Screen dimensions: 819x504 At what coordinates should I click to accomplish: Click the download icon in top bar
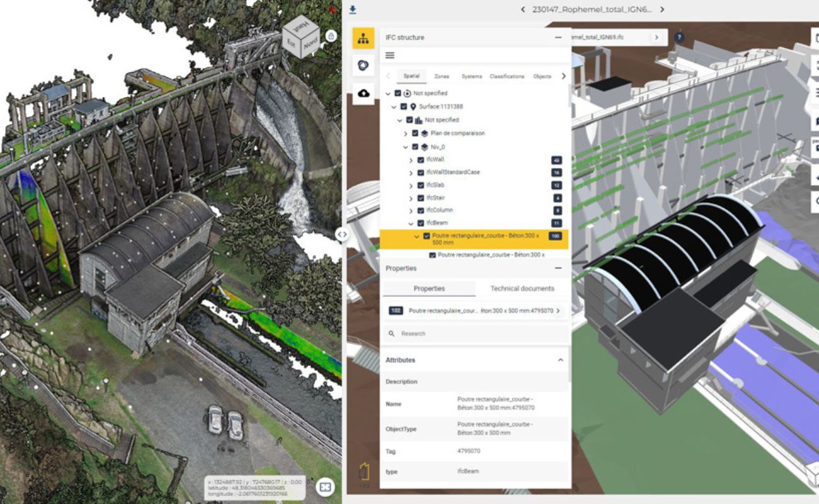(x=353, y=9)
